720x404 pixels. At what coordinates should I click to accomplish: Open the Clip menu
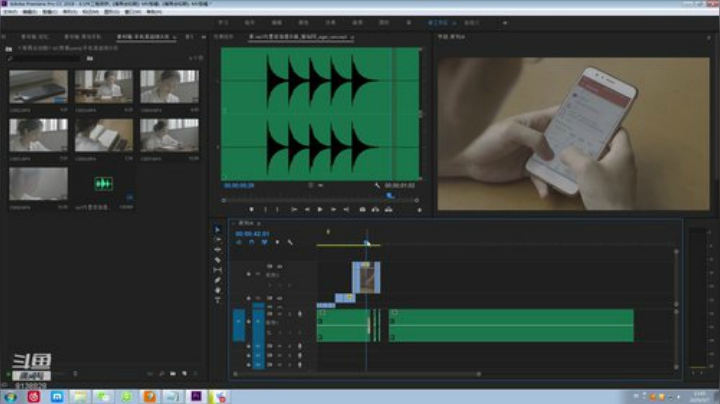(50, 11)
